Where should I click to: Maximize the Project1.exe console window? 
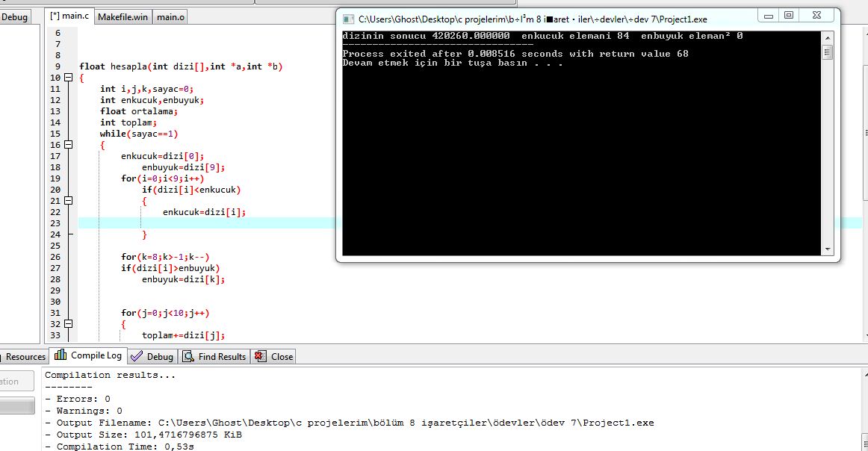click(x=789, y=16)
